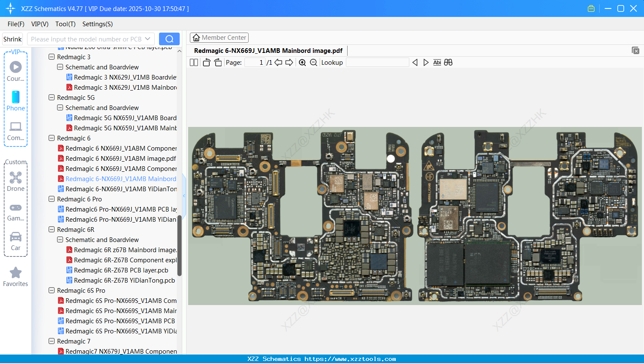Open the Tool(T) menu
This screenshot has height=363, width=644.
[x=65, y=24]
